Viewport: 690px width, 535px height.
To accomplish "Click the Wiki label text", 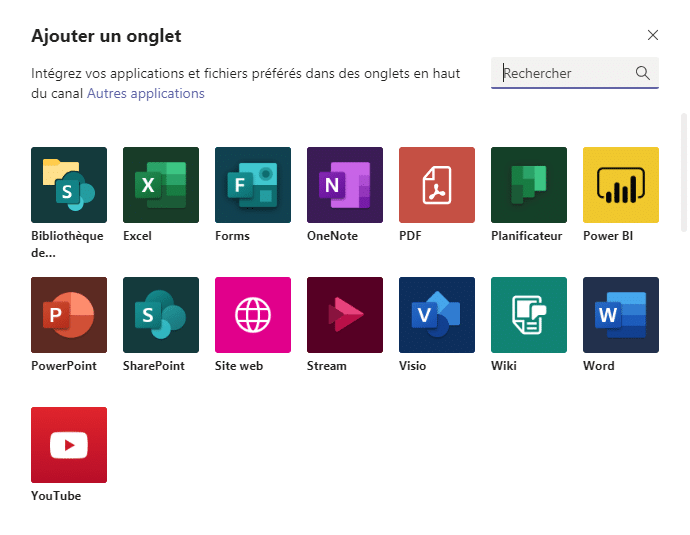I will pyautogui.click(x=504, y=366).
